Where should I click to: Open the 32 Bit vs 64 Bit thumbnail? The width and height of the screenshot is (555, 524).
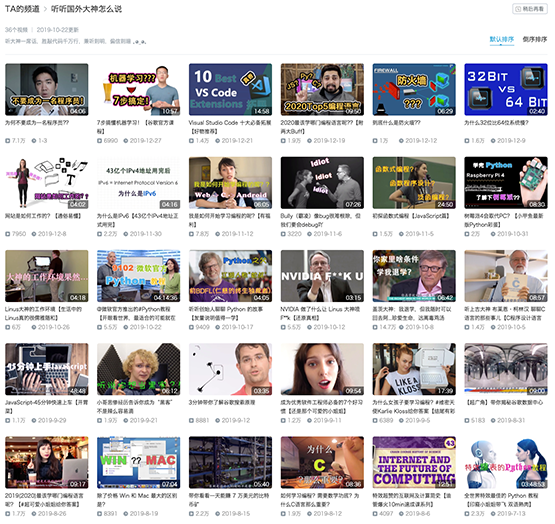[x=506, y=90]
